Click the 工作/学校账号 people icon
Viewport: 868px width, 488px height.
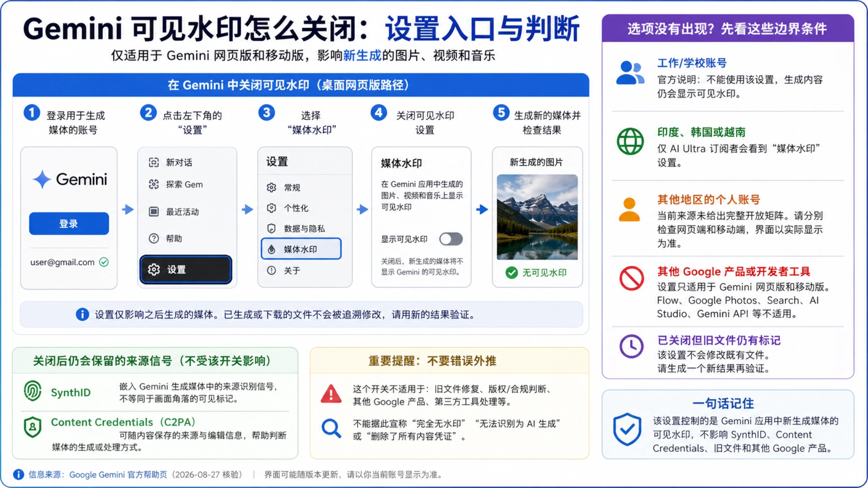[x=630, y=72]
